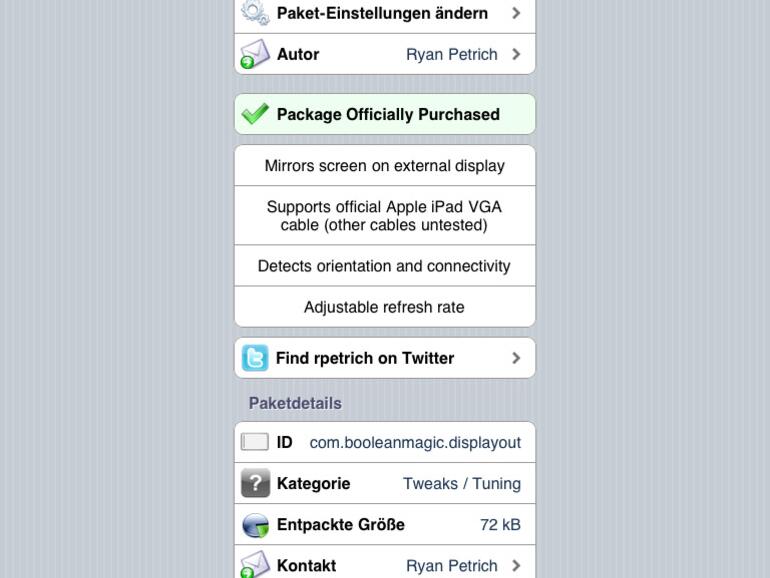Viewport: 770px width, 578px height.
Task: Tap the Mirrors screen on external display row
Action: pyautogui.click(x=385, y=166)
